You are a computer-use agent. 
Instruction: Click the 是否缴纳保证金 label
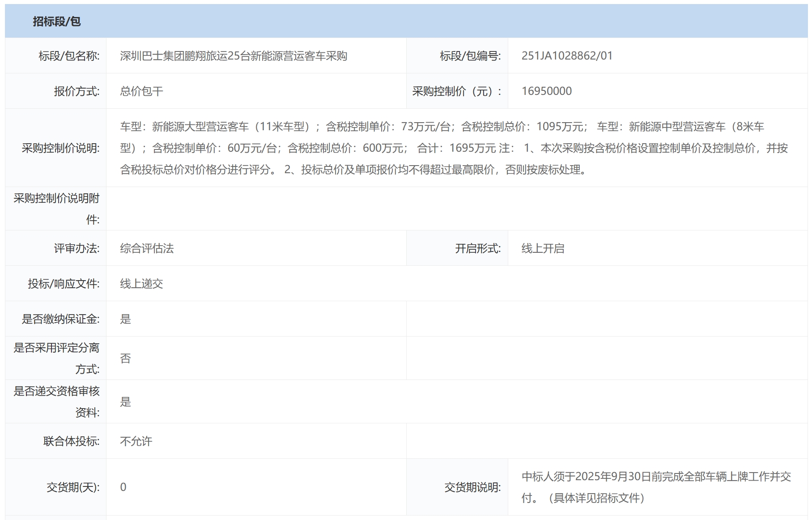60,319
